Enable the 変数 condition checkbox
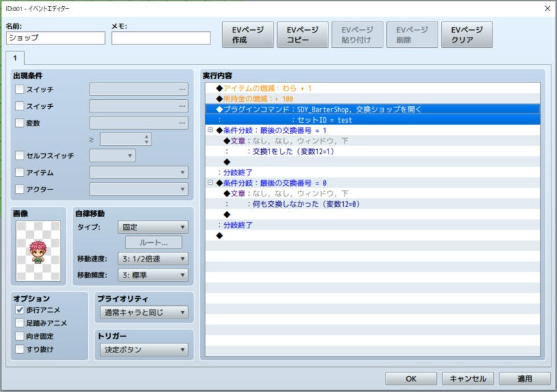 (x=19, y=123)
